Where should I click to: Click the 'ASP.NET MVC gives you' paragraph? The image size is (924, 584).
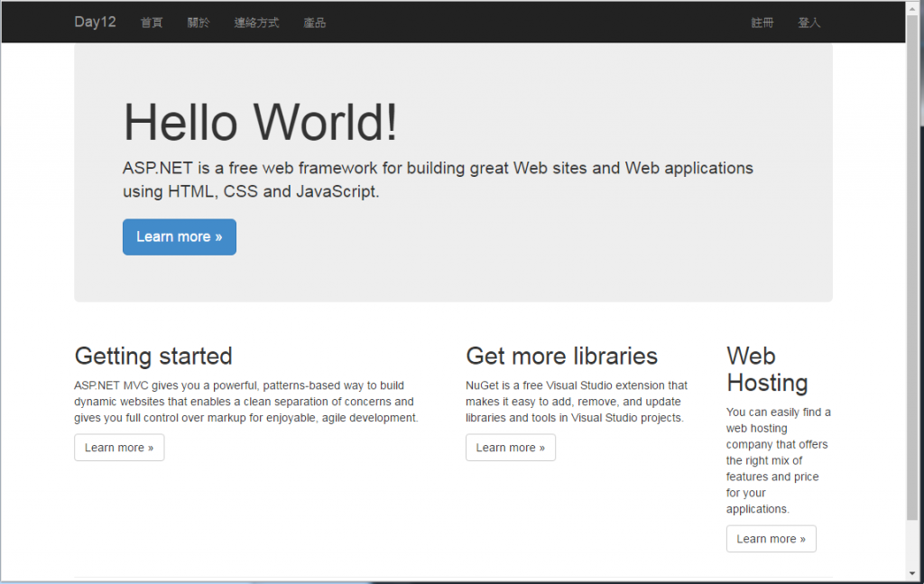tap(245, 402)
